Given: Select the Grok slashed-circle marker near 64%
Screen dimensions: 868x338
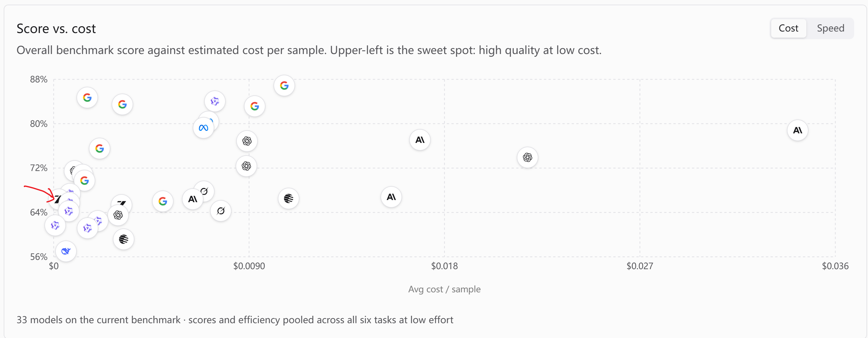Looking at the screenshot, I should [221, 211].
